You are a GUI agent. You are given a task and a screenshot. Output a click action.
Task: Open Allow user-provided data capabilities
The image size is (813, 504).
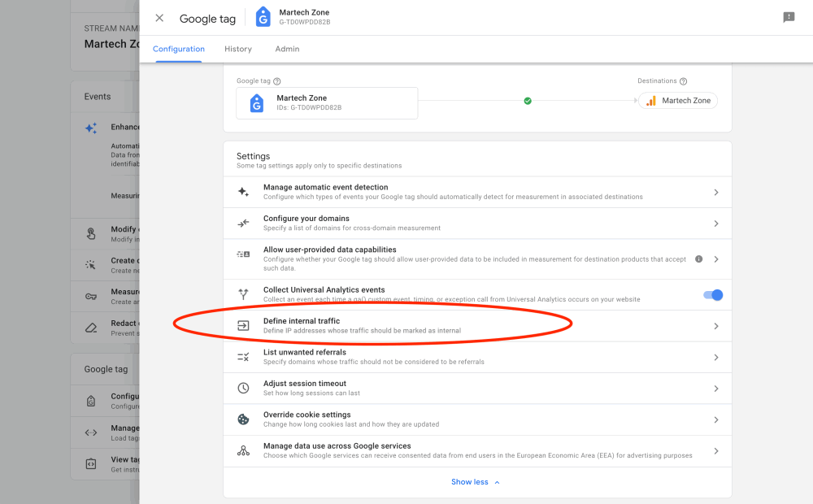[477, 259]
